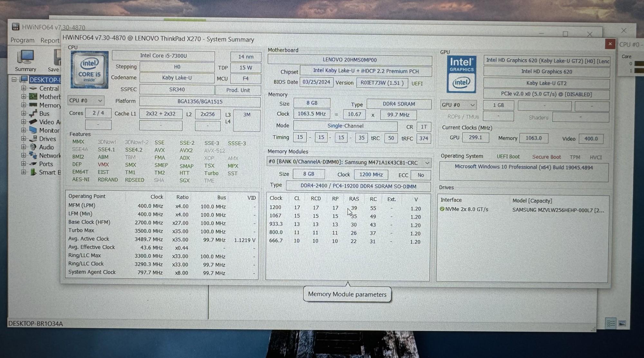Click the 666.7 clock row in timings
The height and width of the screenshot is (358, 644).
tap(347, 241)
